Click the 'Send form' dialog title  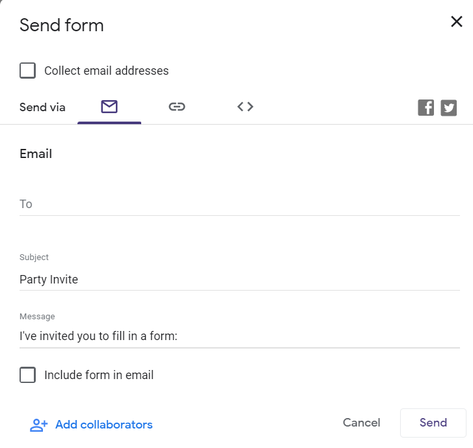tap(62, 25)
